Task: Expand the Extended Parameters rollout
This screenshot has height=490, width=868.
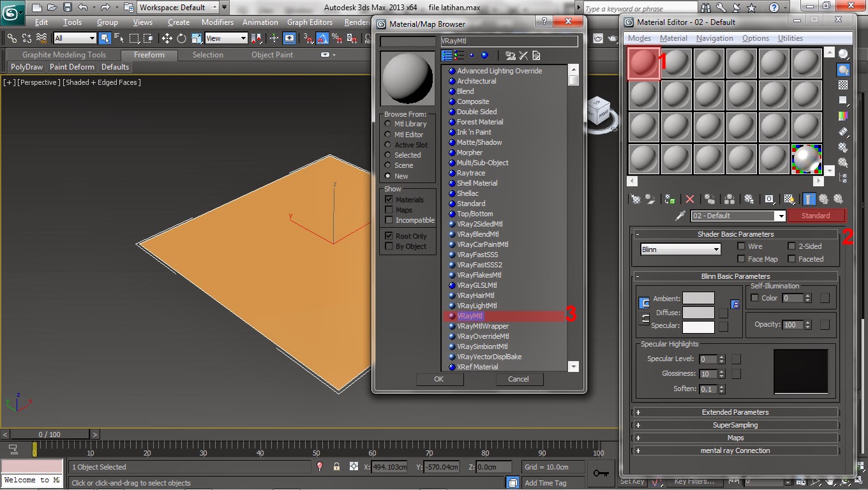Action: 735,412
